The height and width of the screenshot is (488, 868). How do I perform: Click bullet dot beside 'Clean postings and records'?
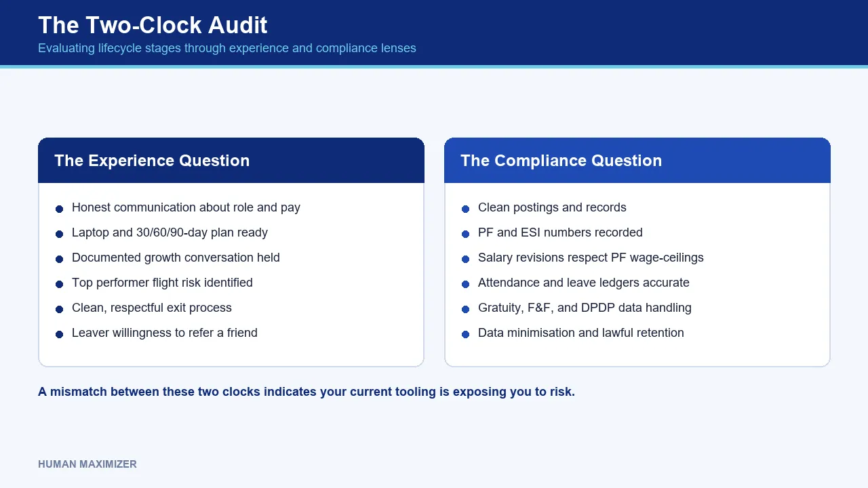tap(465, 209)
